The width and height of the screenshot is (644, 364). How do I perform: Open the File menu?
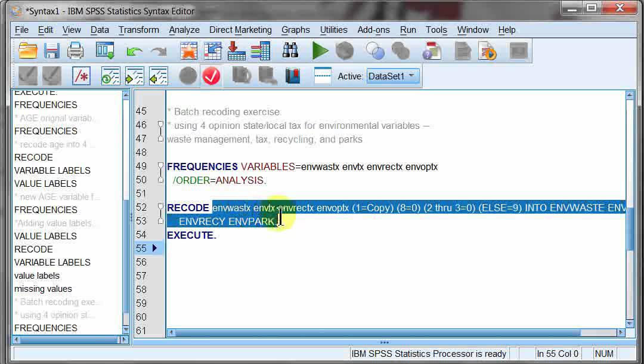(x=22, y=30)
